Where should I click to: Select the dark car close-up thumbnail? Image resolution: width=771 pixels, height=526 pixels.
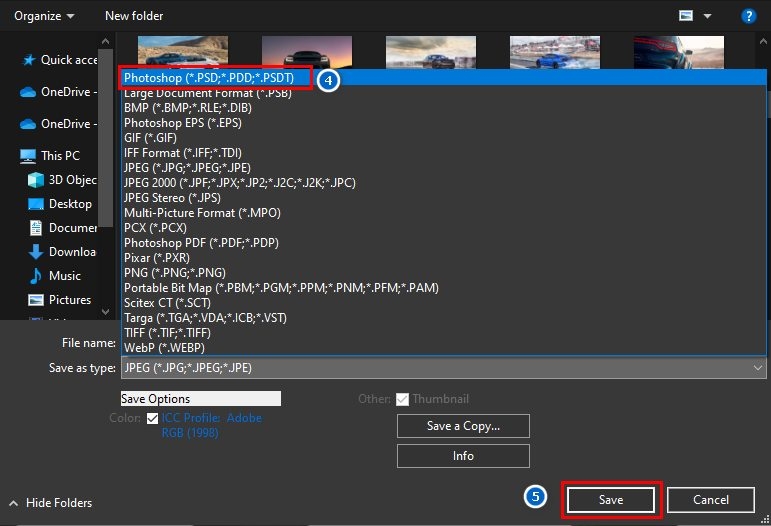[679, 52]
